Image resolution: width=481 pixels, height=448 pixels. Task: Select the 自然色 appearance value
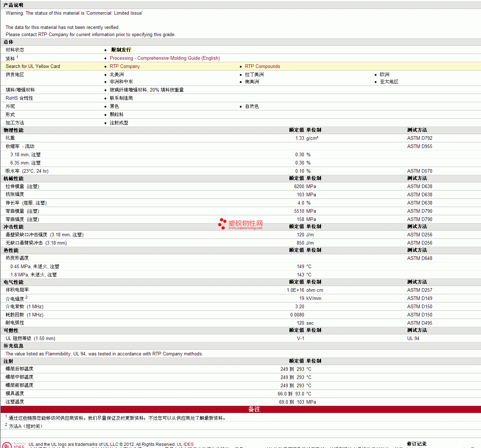pyautogui.click(x=252, y=106)
